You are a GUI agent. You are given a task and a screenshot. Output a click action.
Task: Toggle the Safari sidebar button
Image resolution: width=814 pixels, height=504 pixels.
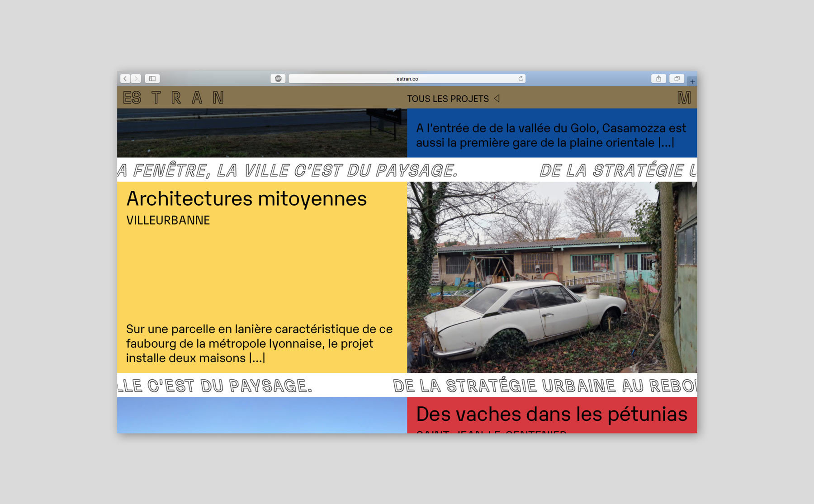pyautogui.click(x=152, y=79)
